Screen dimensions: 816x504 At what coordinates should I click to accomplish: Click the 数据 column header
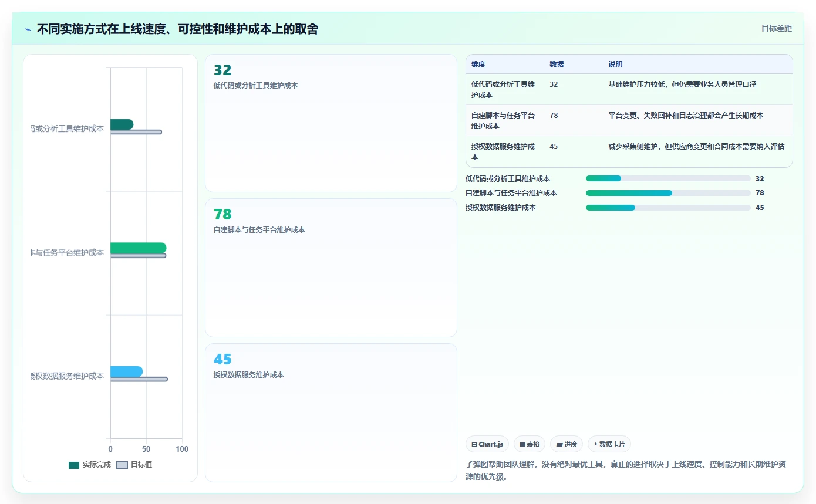[557, 65]
